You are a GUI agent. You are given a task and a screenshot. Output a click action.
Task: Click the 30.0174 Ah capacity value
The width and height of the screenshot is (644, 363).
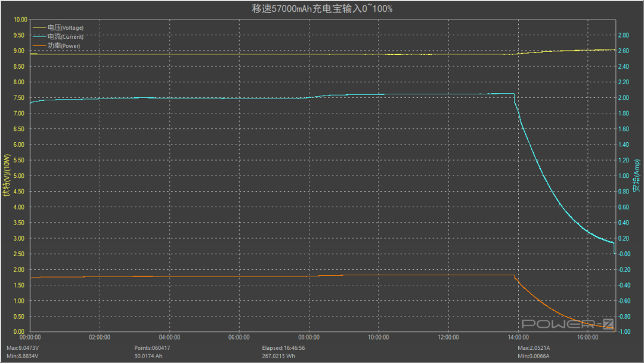pyautogui.click(x=148, y=356)
